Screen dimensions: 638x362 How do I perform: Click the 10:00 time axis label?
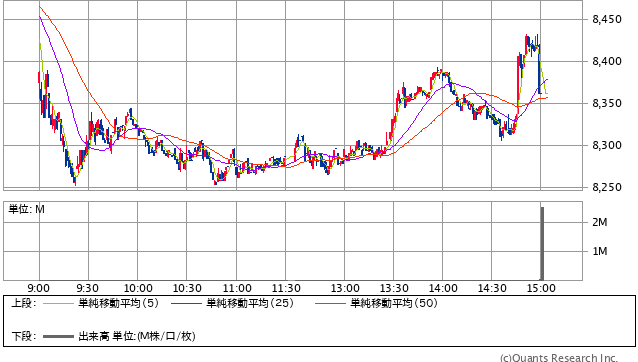tap(138, 288)
